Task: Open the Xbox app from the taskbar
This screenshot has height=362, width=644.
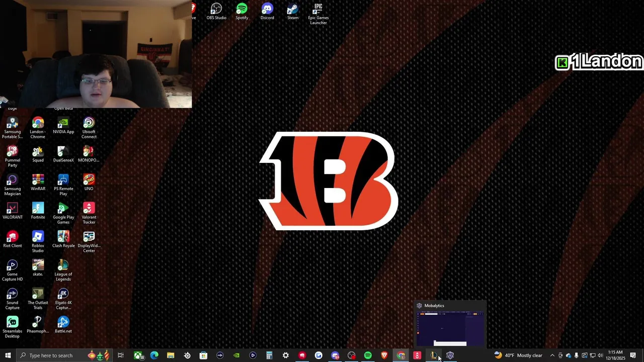Action: (139, 355)
